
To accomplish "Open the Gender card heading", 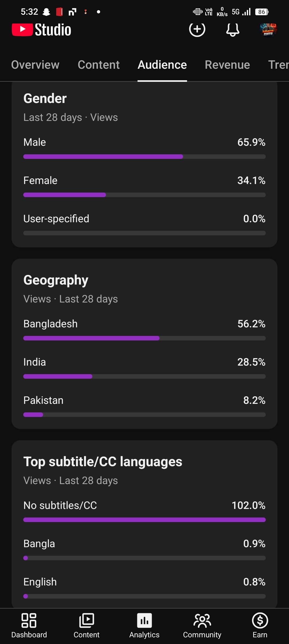I will click(45, 98).
